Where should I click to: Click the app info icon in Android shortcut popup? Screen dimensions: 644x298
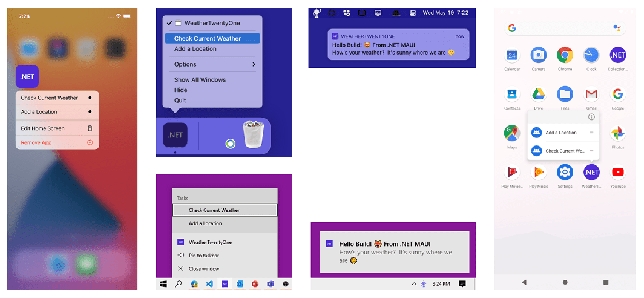pos(591,117)
